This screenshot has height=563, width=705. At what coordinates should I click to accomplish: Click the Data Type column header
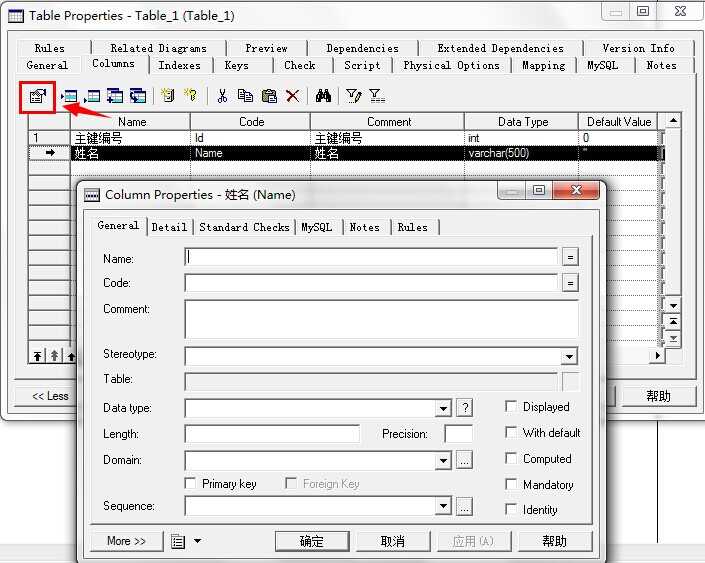[522, 122]
